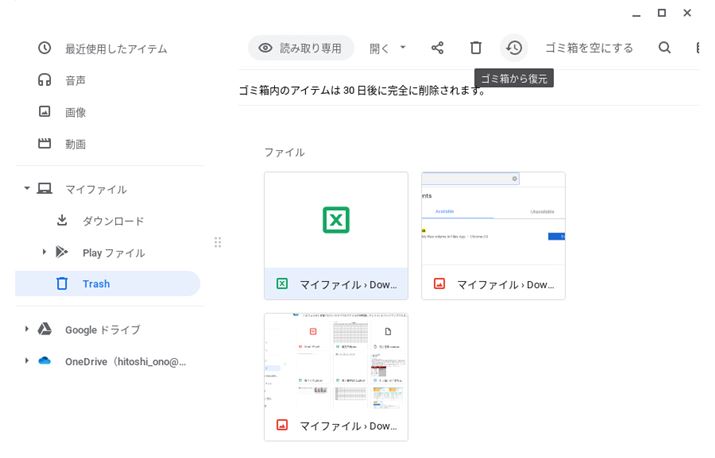The width and height of the screenshot is (715, 458).
Task: Click the share icon in the toolbar
Action: click(437, 48)
